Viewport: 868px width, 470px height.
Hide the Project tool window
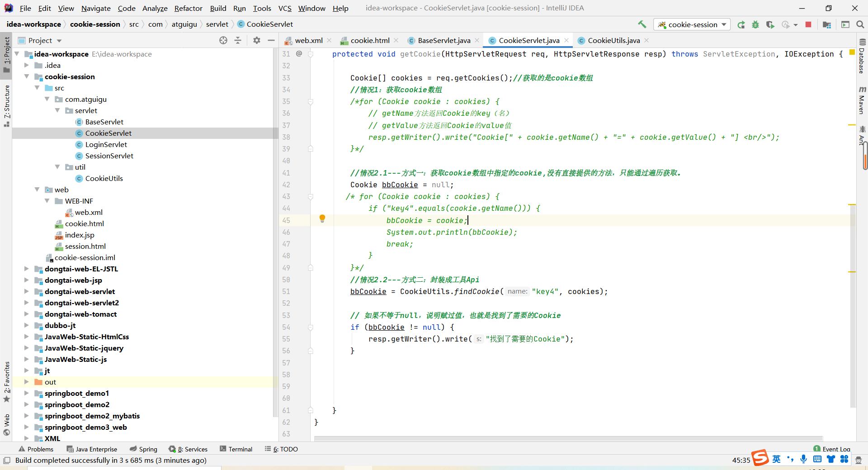(x=271, y=40)
